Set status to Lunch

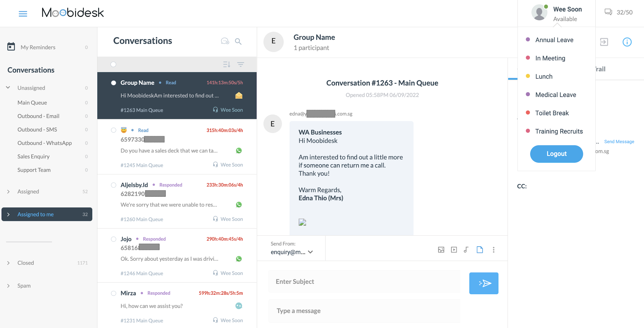[x=544, y=76]
